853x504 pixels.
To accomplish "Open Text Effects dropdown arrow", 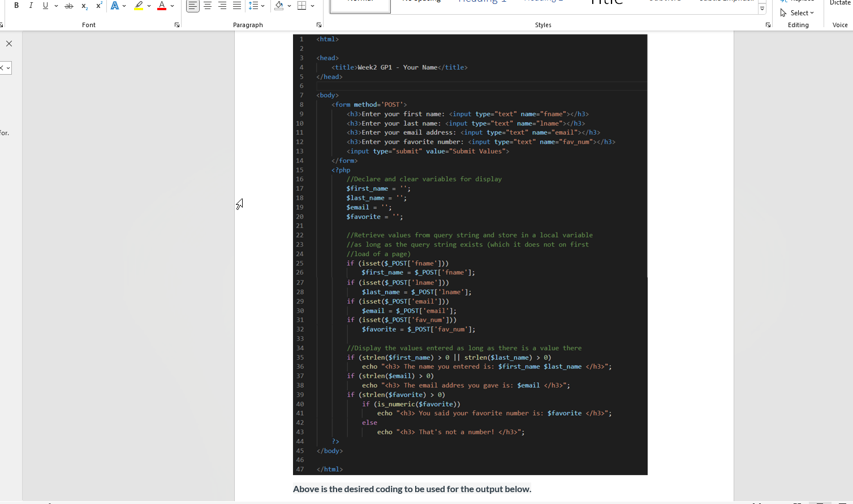I will tap(124, 6).
